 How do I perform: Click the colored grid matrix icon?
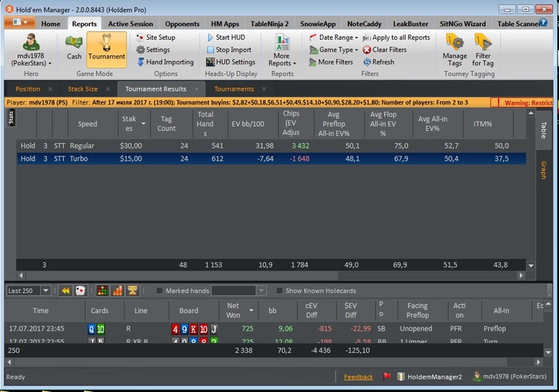pyautogui.click(x=102, y=291)
